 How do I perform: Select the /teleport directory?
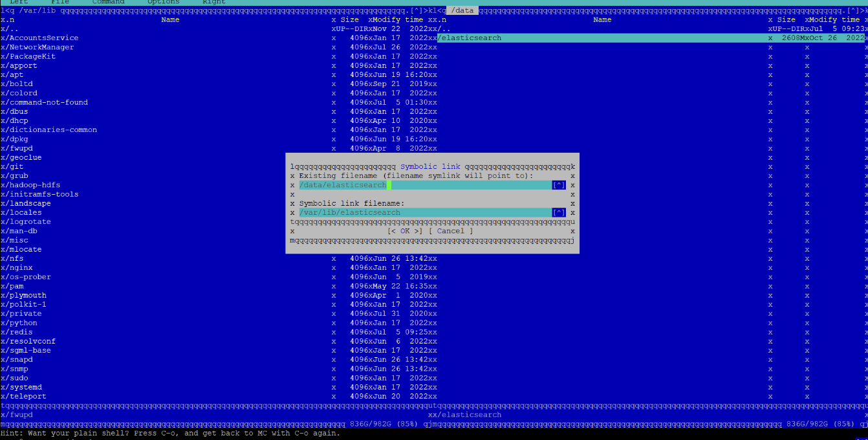(216, 396)
